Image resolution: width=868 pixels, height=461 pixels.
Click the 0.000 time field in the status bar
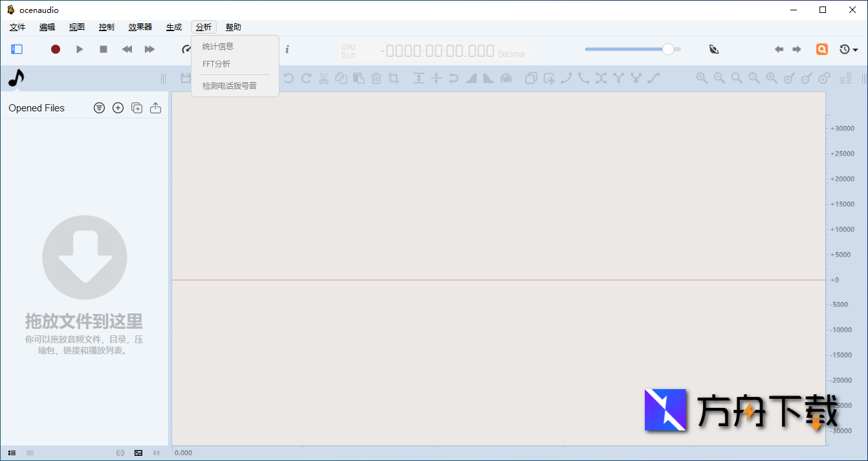point(183,453)
